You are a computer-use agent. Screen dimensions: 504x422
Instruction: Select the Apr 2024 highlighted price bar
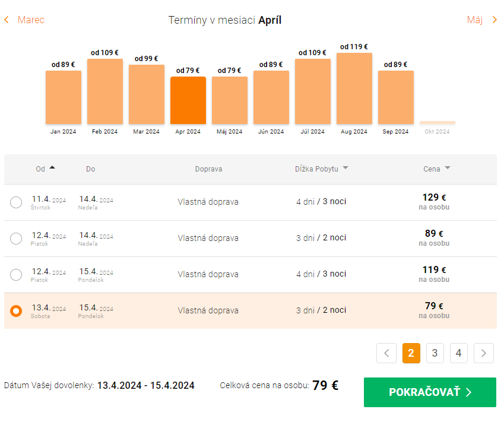click(188, 100)
